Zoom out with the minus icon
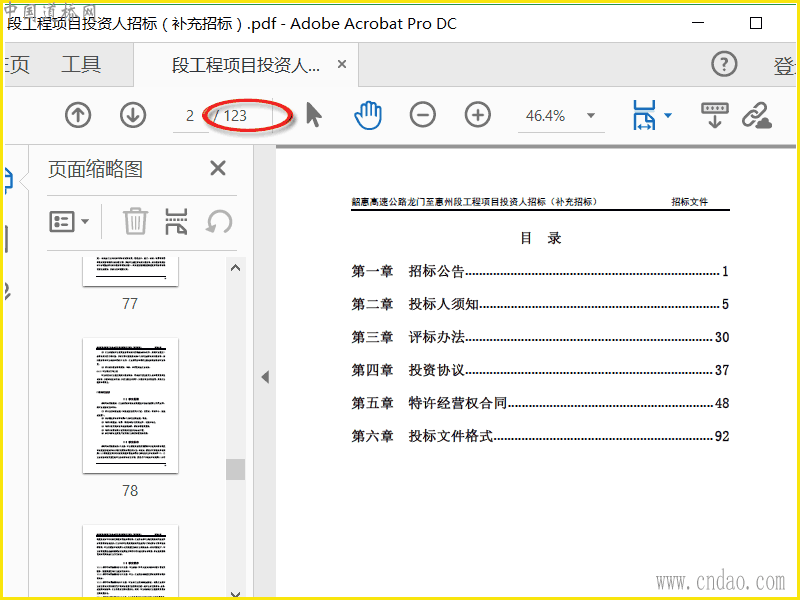Viewport: 800px width, 600px height. [x=422, y=115]
